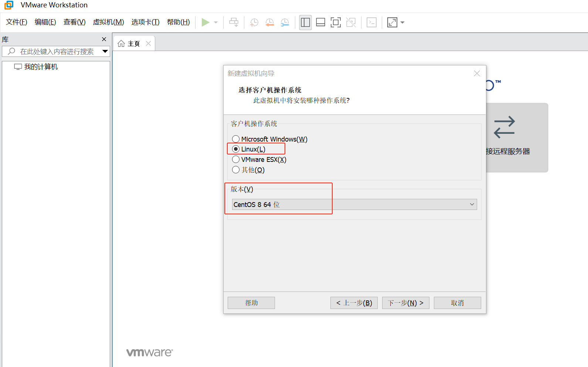Click the 下一步(N) next button
The width and height of the screenshot is (588, 367).
[406, 303]
